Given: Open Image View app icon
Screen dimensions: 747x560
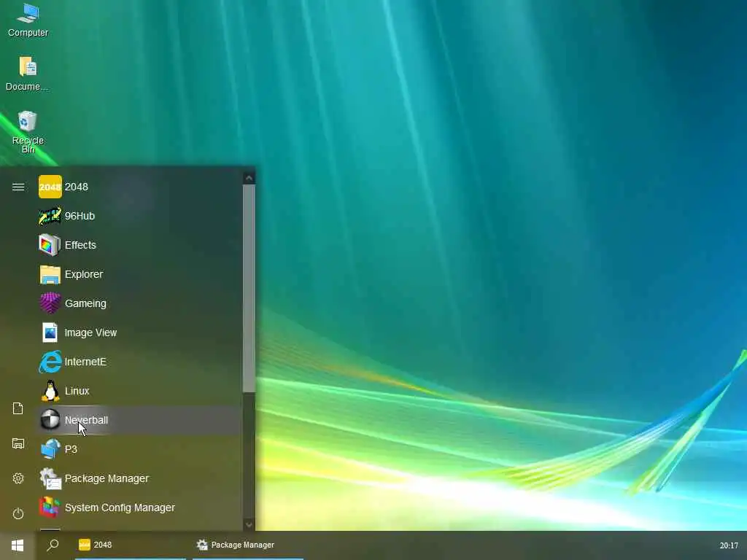Looking at the screenshot, I should 50,332.
